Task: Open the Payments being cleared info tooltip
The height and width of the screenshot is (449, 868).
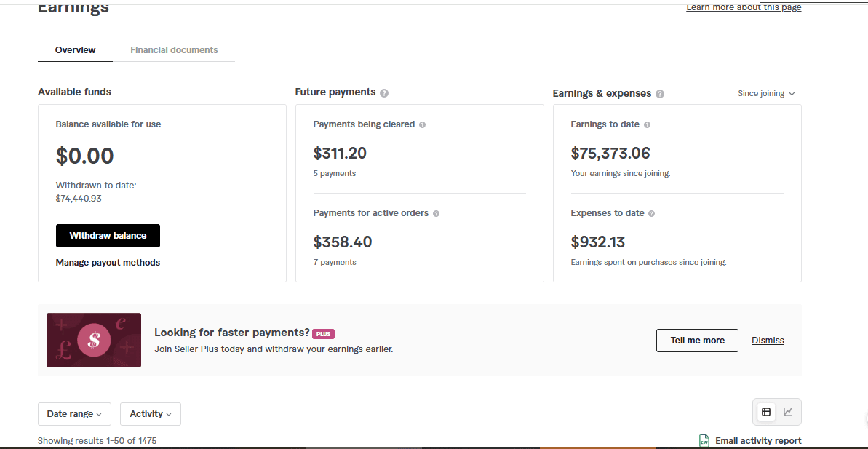Action: 423,125
